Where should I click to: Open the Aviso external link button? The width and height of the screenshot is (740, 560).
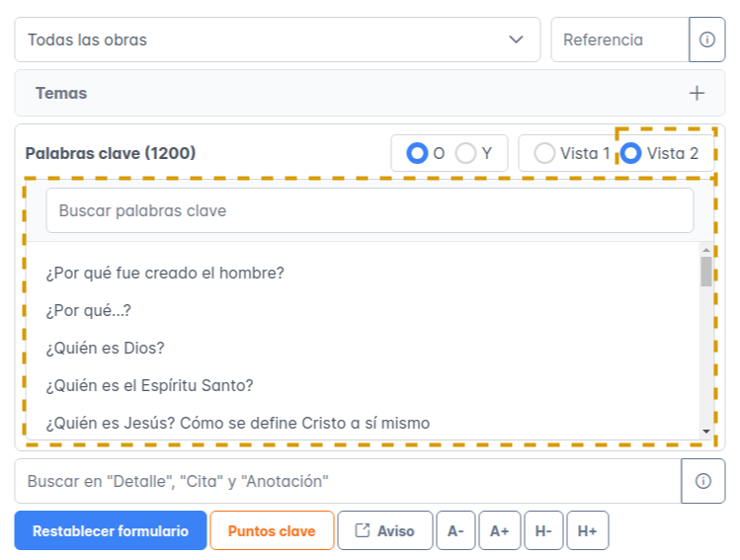384,530
